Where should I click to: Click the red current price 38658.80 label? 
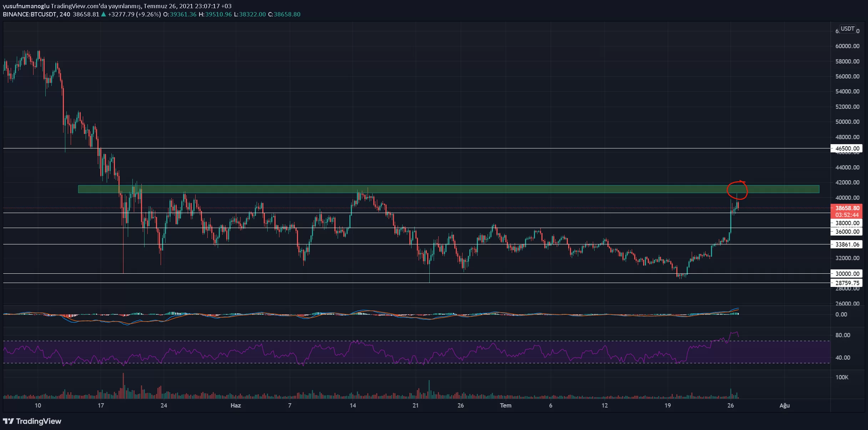click(847, 208)
